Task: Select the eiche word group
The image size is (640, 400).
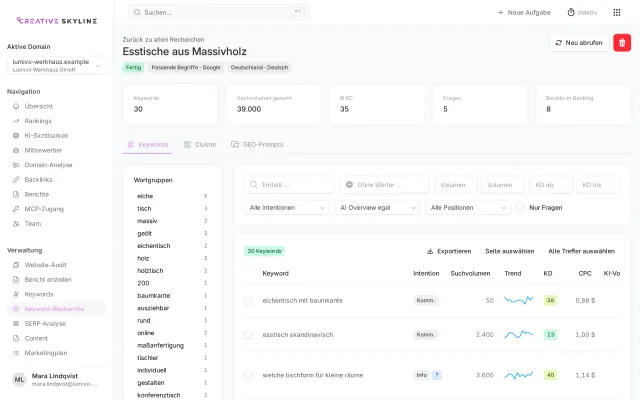Action: [172, 196]
